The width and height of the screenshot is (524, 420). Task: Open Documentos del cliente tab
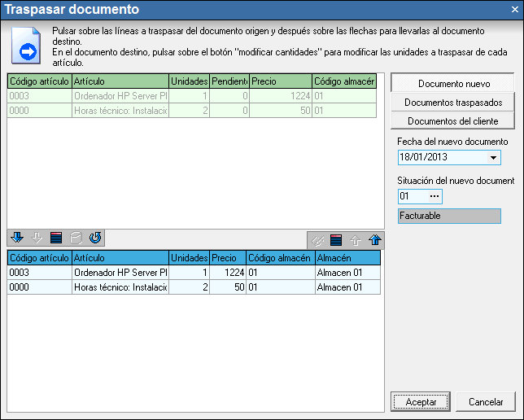point(453,121)
